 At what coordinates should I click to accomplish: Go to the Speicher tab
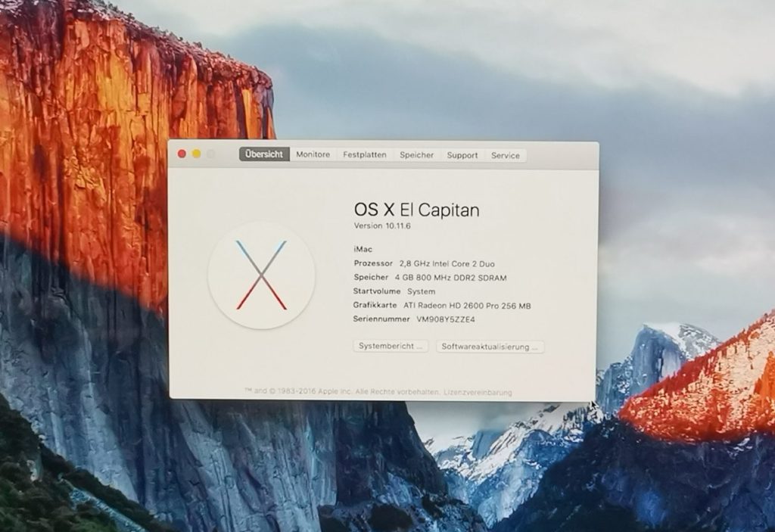point(417,155)
